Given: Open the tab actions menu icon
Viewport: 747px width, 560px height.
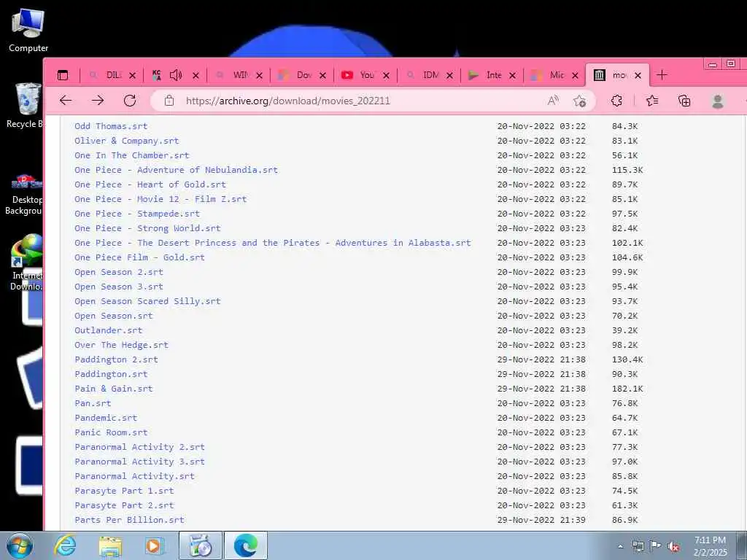Looking at the screenshot, I should click(63, 75).
